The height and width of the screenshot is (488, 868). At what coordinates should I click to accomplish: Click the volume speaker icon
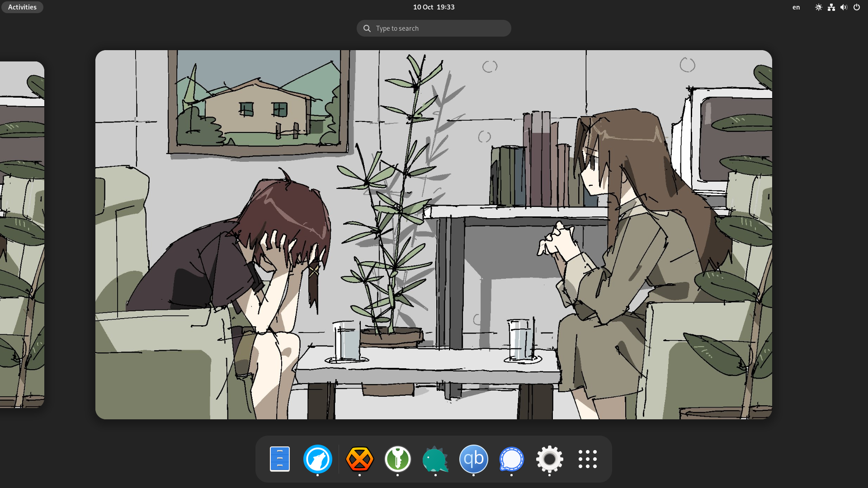tap(844, 7)
